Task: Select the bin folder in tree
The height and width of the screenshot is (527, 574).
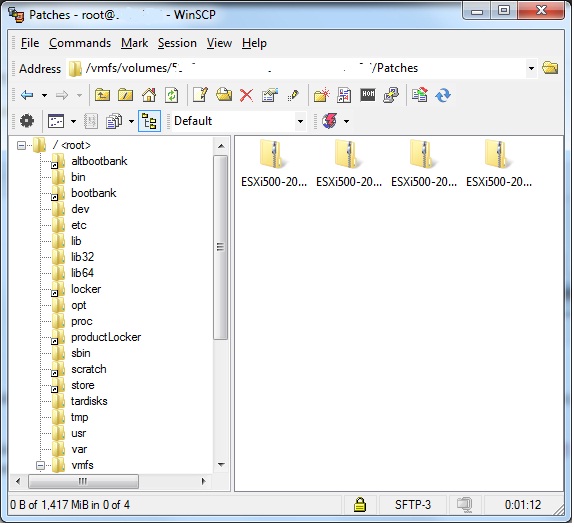Action: [x=78, y=177]
